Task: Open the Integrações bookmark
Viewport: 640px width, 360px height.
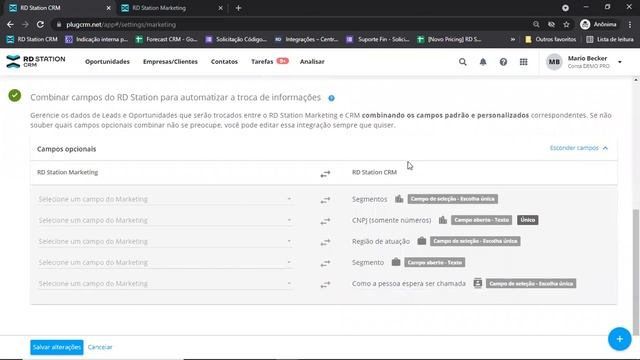Action: (x=307, y=40)
